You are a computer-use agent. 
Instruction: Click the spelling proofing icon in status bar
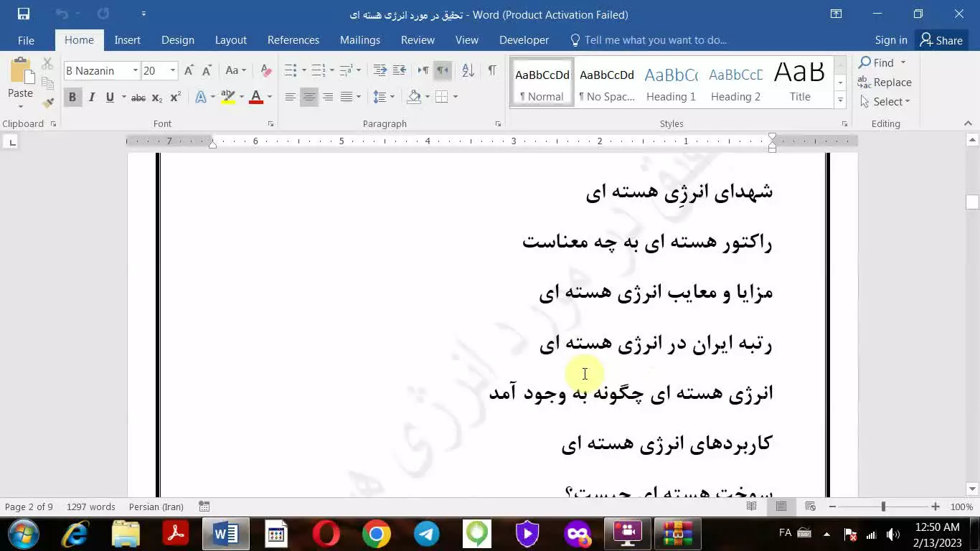pyautogui.click(x=204, y=507)
